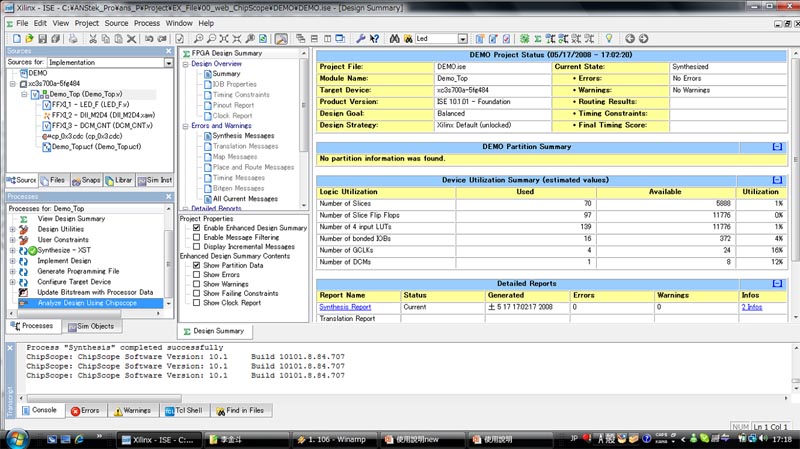This screenshot has height=449, width=800.
Task: Select All Current Messages entry
Action: point(245,199)
